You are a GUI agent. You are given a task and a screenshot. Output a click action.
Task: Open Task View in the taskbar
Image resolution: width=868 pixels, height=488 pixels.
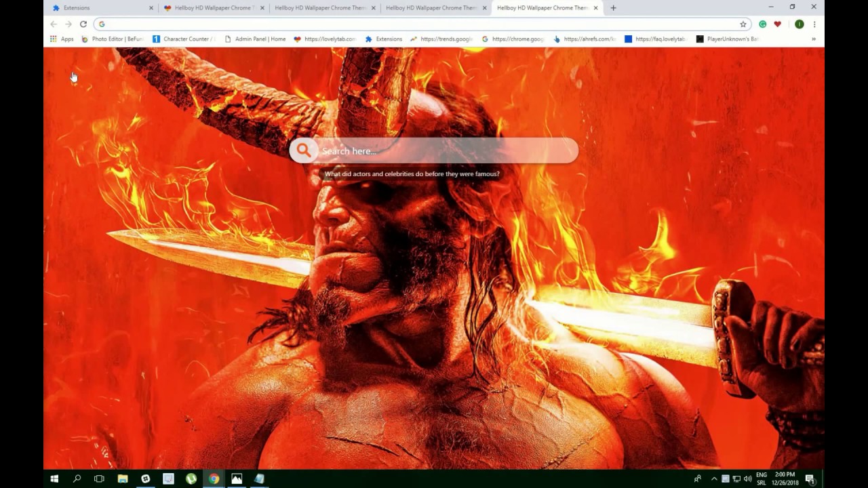(x=99, y=479)
